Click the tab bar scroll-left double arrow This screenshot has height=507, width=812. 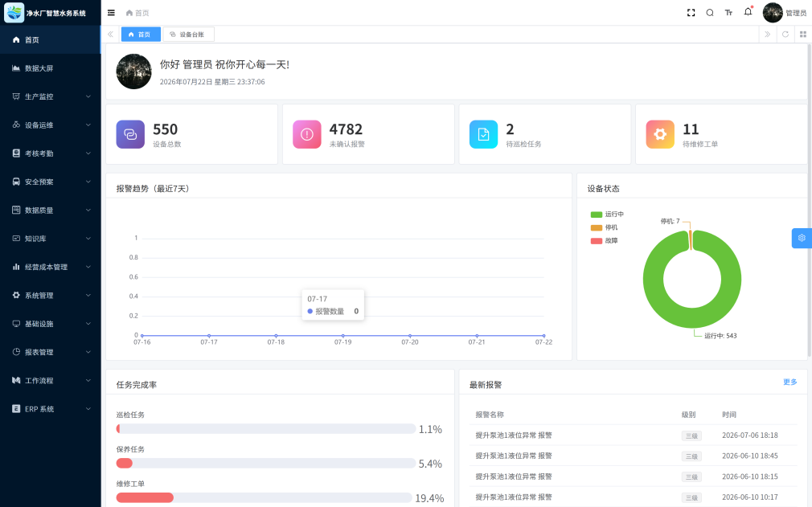pyautogui.click(x=110, y=34)
